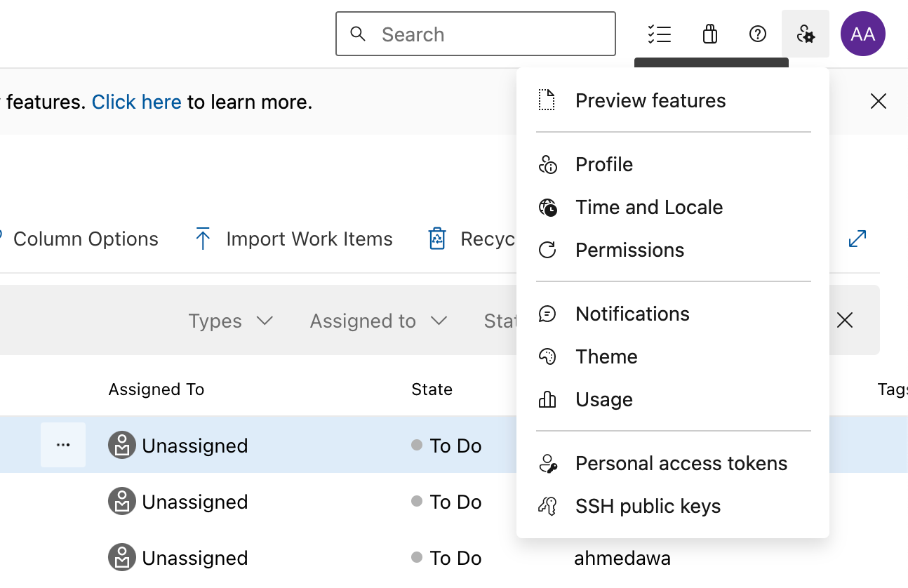Click the Column Options button
Viewport: 908px width, 588px height.
86,239
